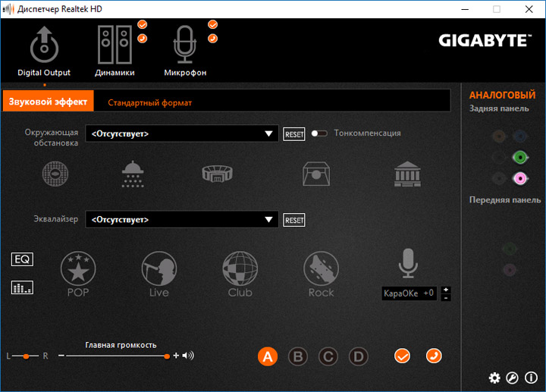Image resolution: width=546 pixels, height=392 pixels.
Task: Adjust the L-R balance slider handle
Action: 26,356
